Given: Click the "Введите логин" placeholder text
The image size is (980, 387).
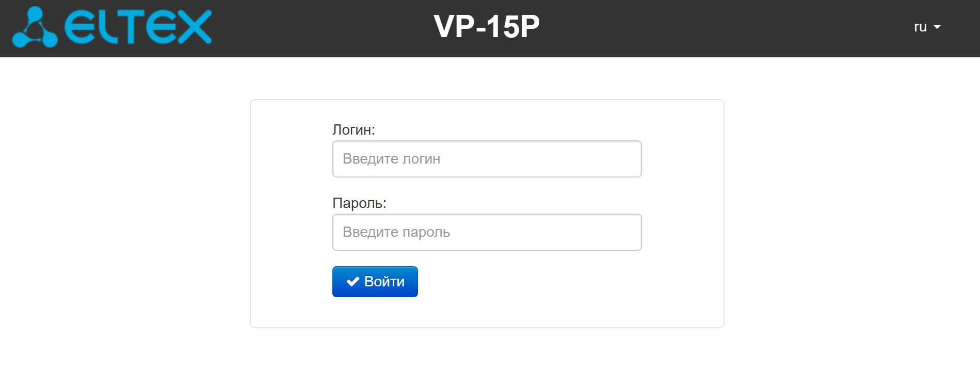Looking at the screenshot, I should click(391, 159).
